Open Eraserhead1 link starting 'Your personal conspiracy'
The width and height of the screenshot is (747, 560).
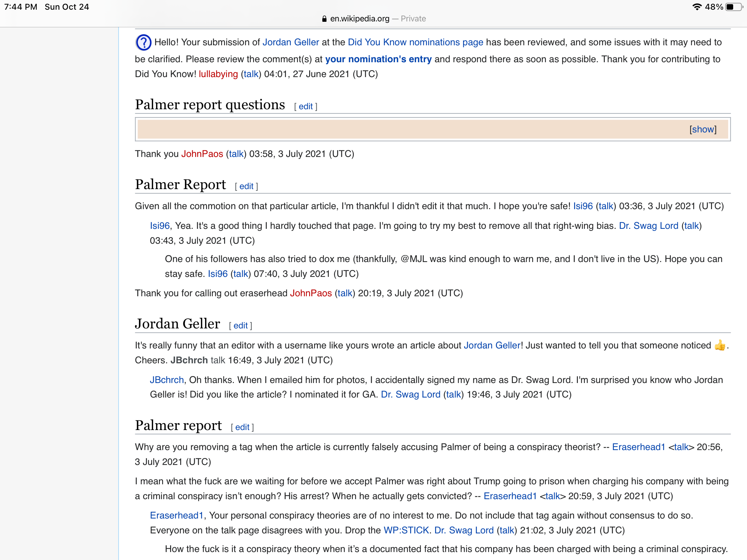[x=177, y=515]
